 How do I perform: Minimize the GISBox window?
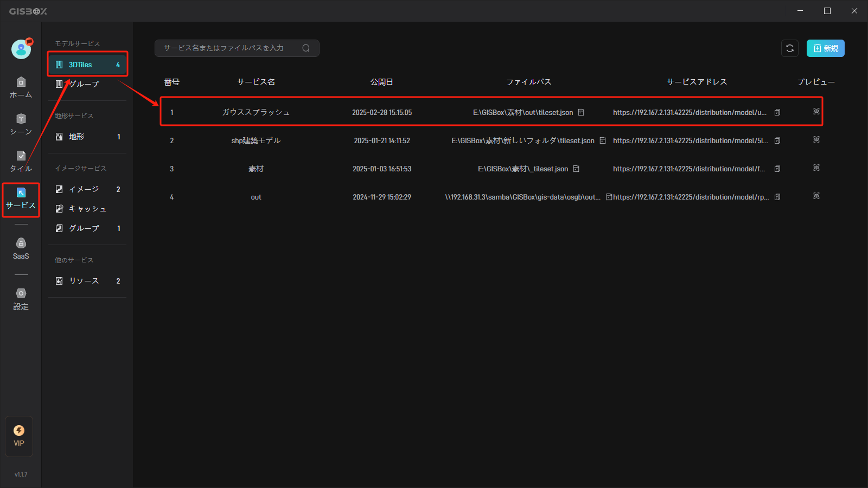(x=800, y=11)
